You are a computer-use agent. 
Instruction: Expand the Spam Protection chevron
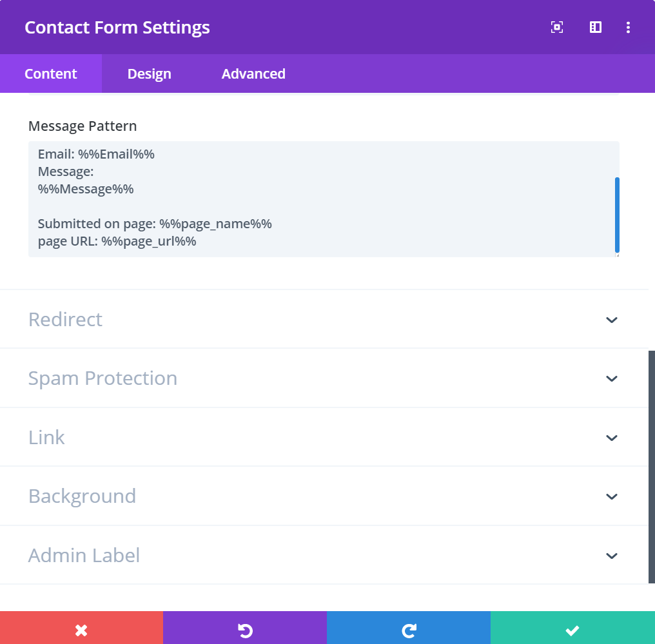[x=612, y=379]
